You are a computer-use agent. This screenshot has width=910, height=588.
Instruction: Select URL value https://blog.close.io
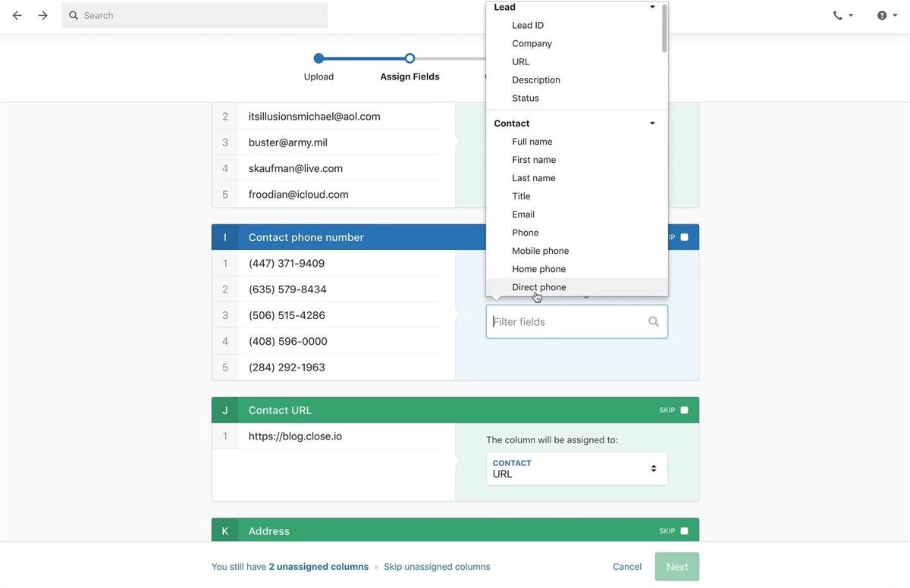(295, 436)
